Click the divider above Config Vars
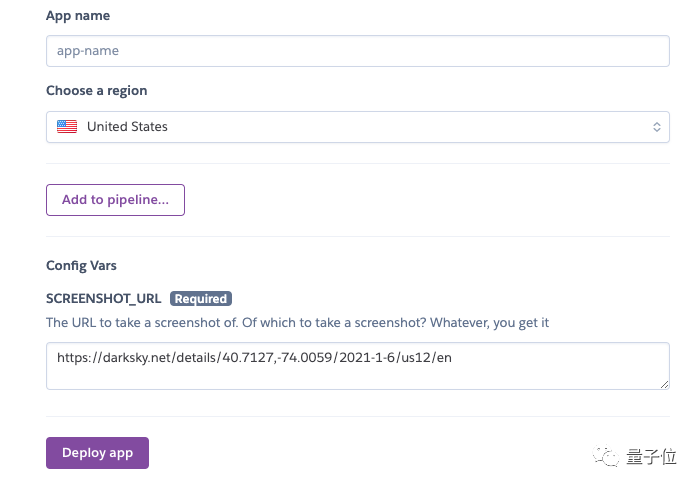The width and height of the screenshot is (699, 487). click(x=357, y=236)
